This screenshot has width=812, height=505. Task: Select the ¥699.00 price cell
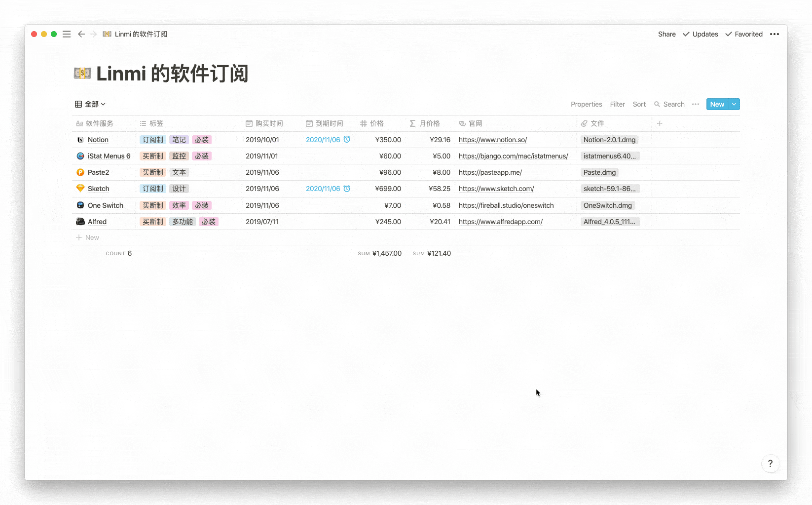tap(388, 189)
